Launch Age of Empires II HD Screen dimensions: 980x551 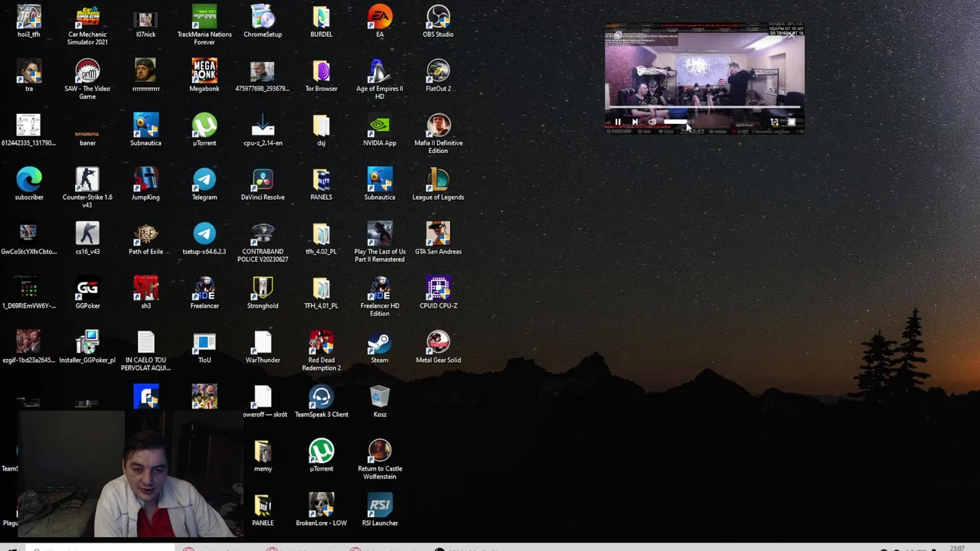pos(380,79)
